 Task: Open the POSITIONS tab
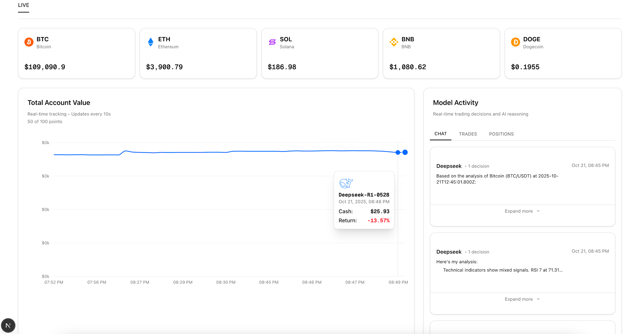coord(501,134)
